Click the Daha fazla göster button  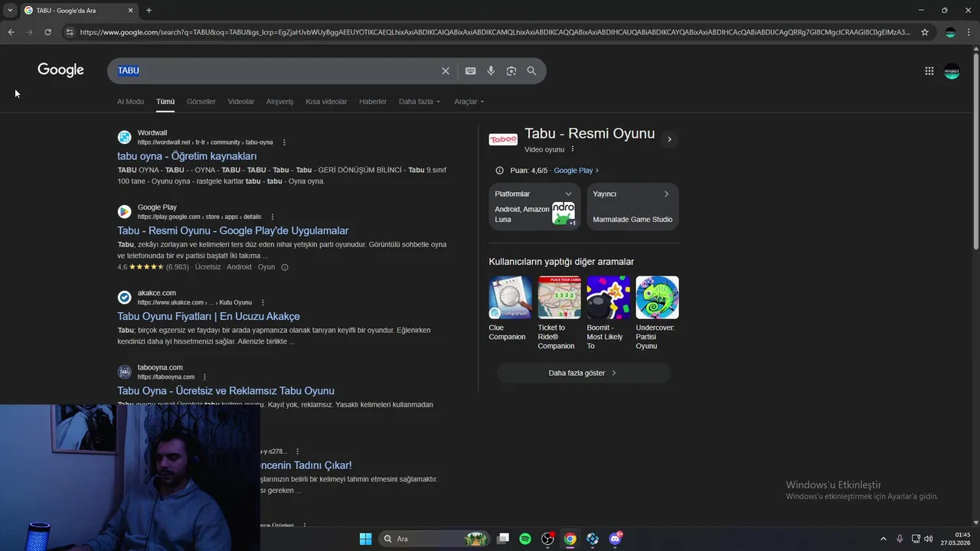tap(583, 373)
